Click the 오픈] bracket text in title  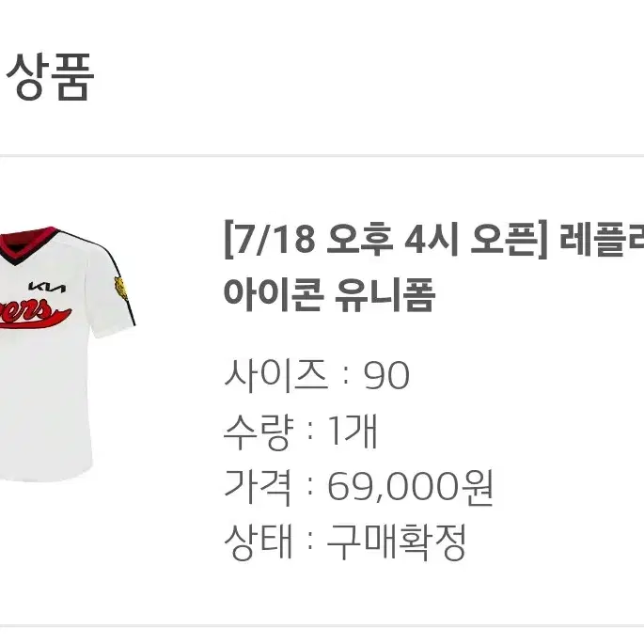pos(510,240)
